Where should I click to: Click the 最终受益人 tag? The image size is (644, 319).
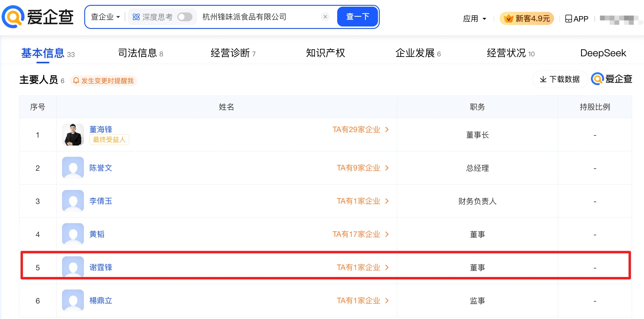pos(109,140)
